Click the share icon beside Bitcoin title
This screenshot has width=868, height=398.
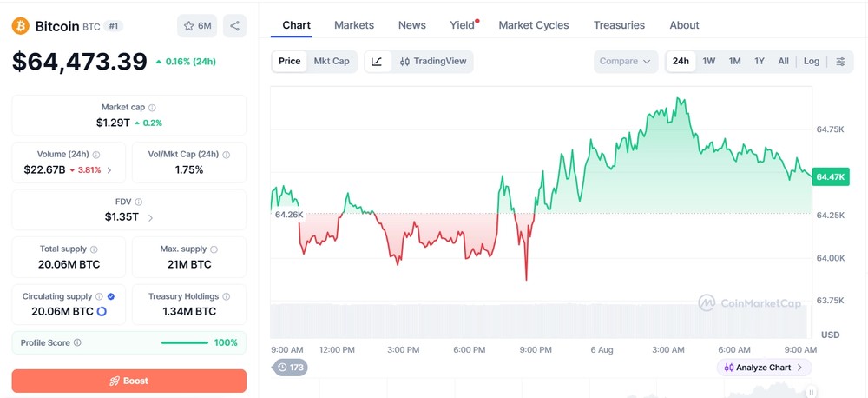(234, 26)
